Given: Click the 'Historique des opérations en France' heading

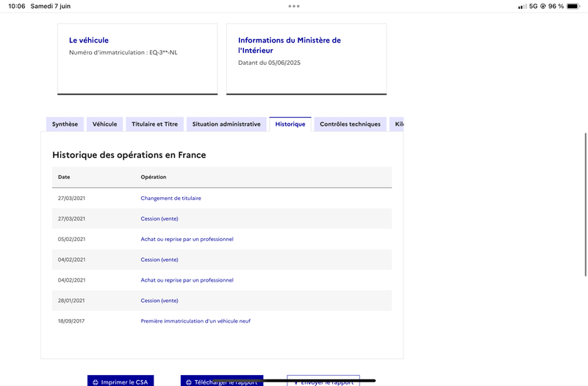Looking at the screenshot, I should [129, 155].
